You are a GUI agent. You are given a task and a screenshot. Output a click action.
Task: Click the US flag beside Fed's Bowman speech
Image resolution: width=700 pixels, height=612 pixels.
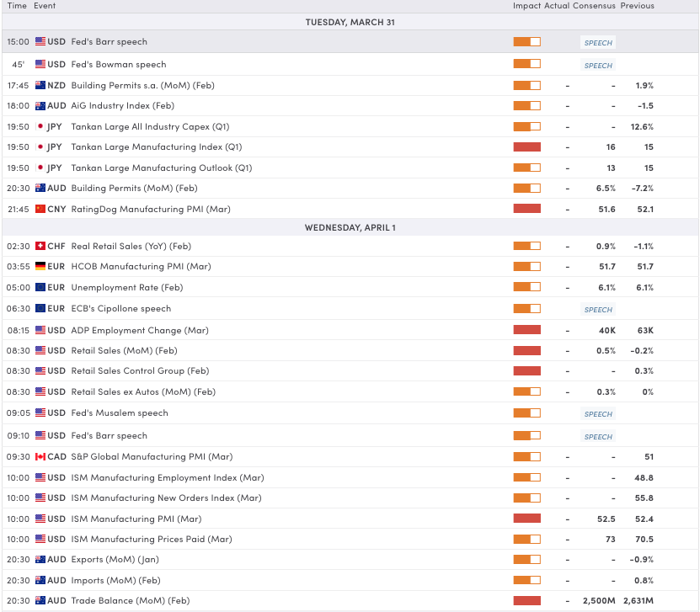pos(40,64)
